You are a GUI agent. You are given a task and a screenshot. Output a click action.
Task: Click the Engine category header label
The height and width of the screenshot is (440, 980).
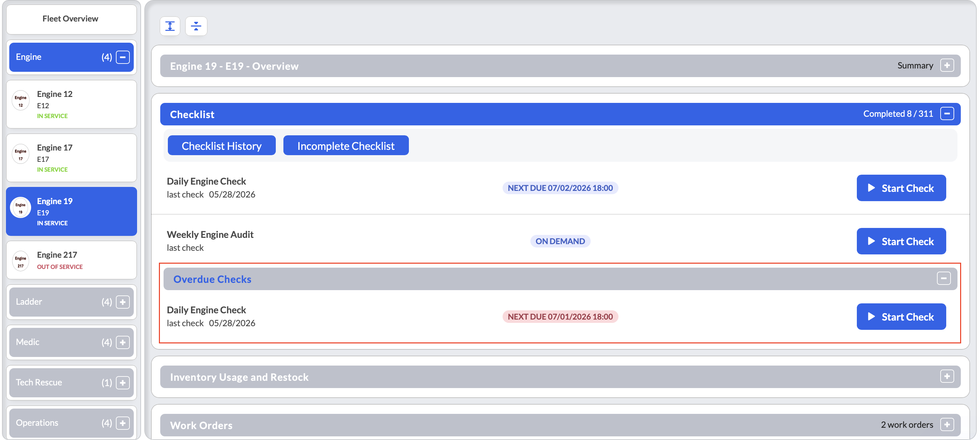click(28, 57)
